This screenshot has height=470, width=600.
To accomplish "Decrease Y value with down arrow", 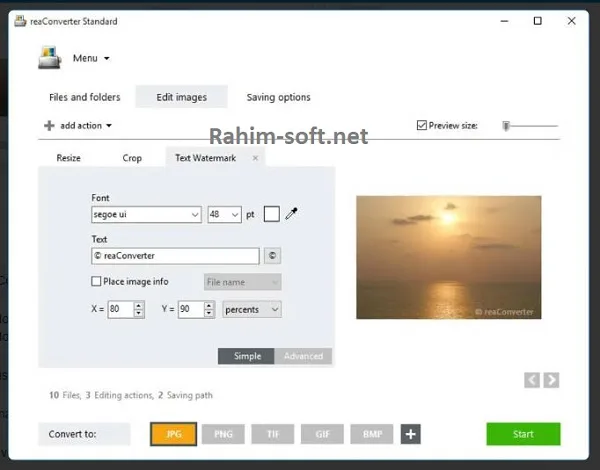I will (209, 313).
